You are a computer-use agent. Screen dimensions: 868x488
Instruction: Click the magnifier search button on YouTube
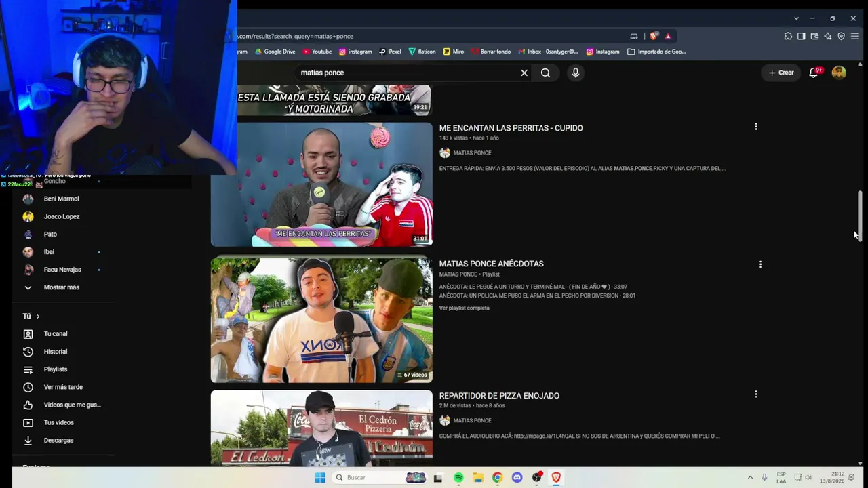tap(546, 73)
